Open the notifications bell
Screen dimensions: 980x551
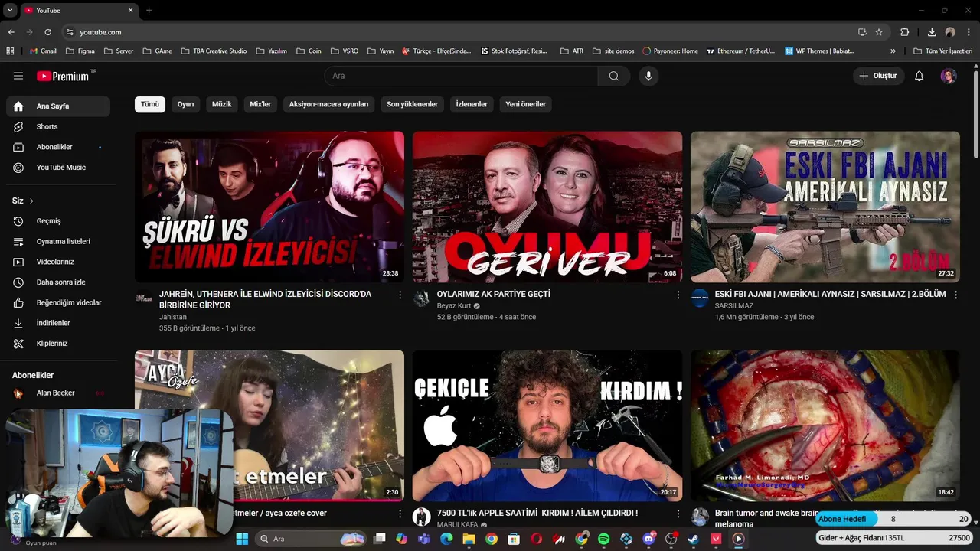pos(920,76)
